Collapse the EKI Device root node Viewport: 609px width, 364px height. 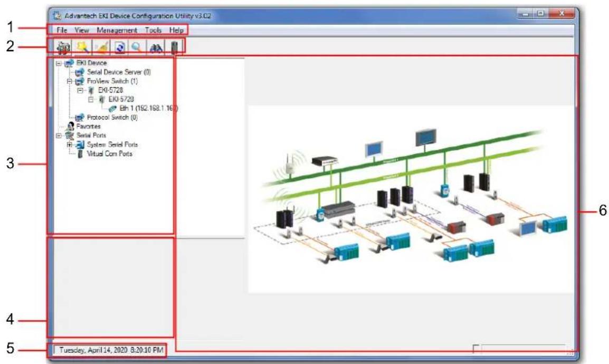[58, 63]
